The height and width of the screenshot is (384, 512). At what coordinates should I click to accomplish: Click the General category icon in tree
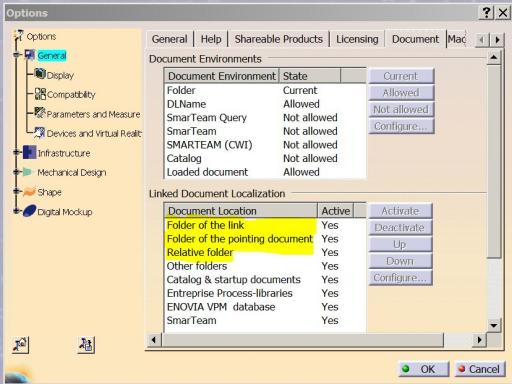tap(30, 55)
